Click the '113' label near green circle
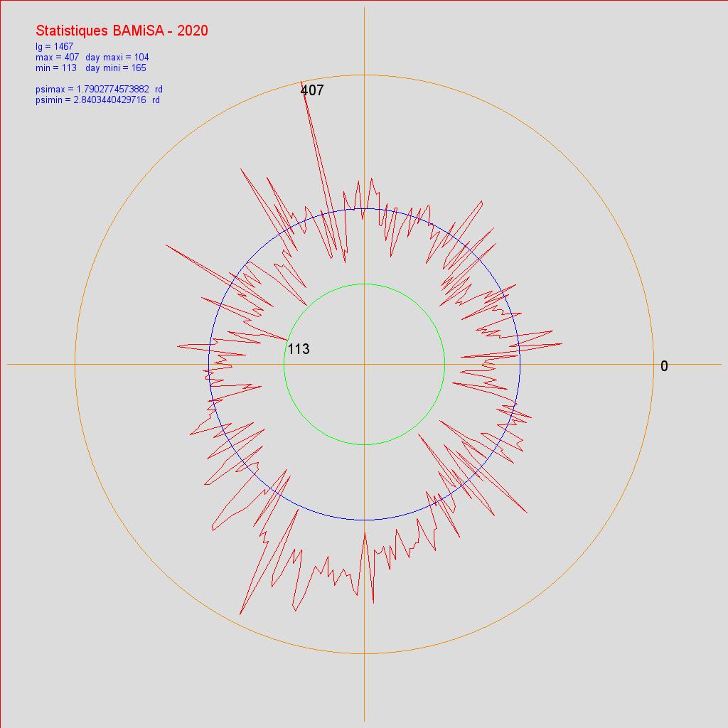This screenshot has height=728, width=728. coord(299,349)
